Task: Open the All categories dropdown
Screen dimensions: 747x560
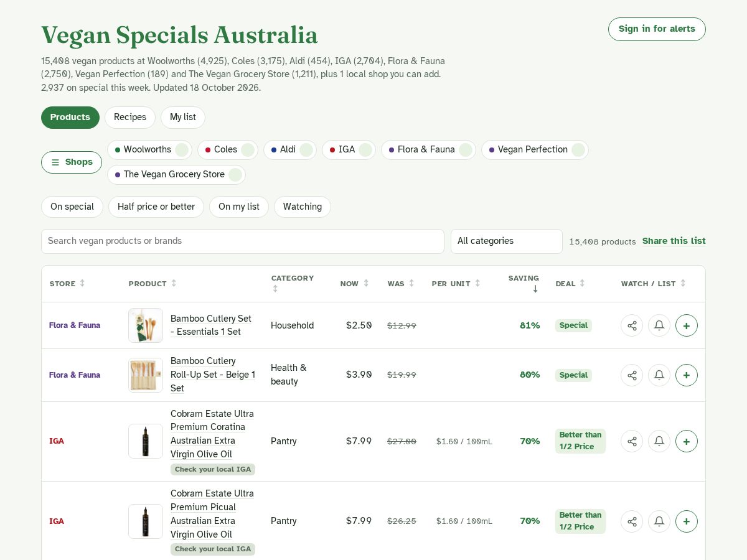Action: coord(507,241)
